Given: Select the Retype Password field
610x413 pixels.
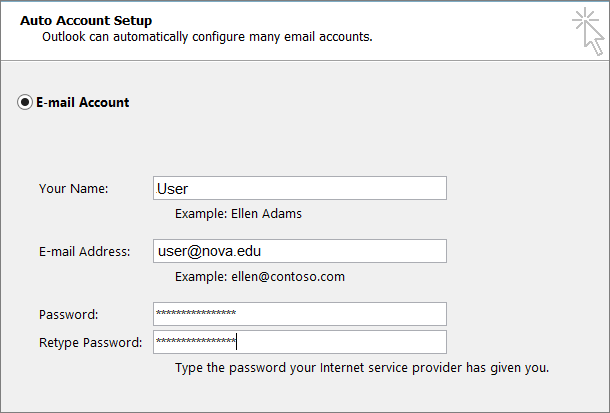Looking at the screenshot, I should point(300,342).
